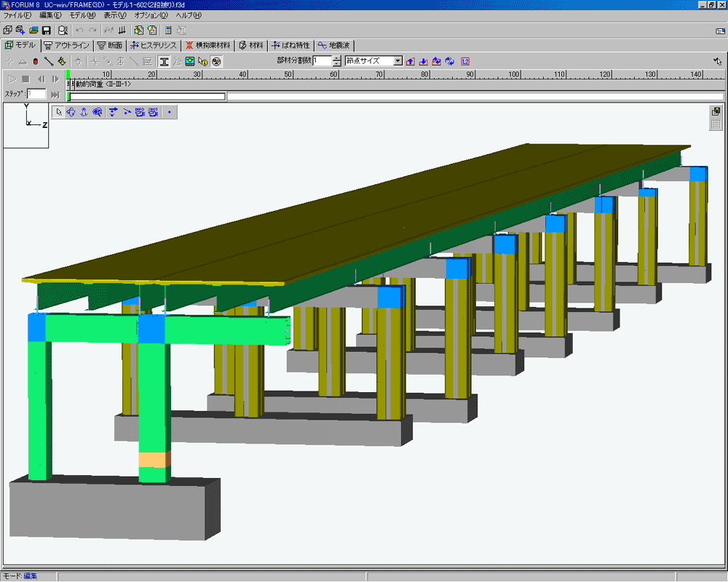Open the ファイル(F) menu

tap(17, 15)
